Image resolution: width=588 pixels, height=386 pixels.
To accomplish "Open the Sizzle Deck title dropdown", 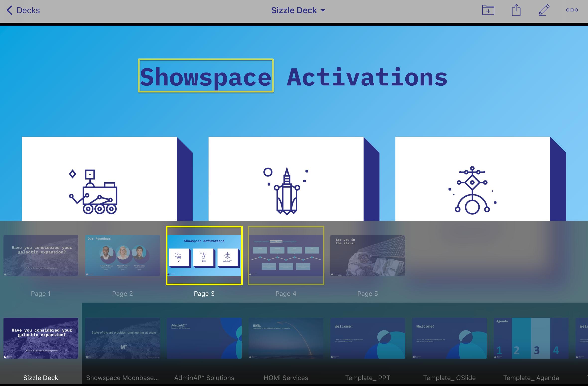I will [298, 10].
